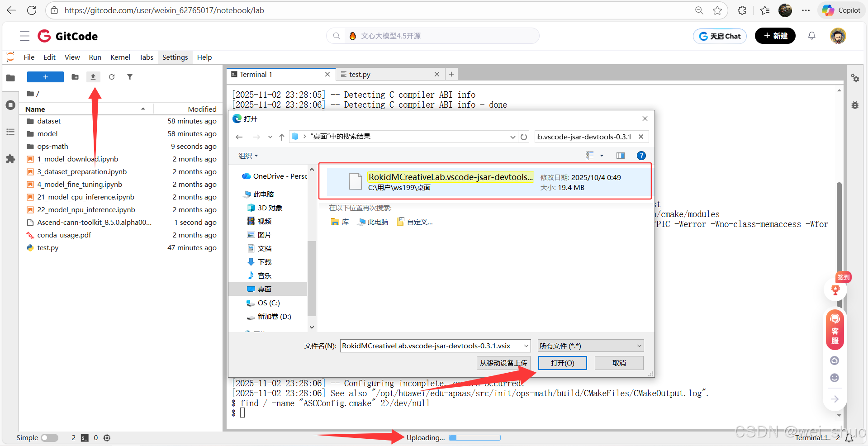Screen dimensions: 868x446
Task: Open the file type filter 所有文件 dropdown
Action: [x=590, y=346]
